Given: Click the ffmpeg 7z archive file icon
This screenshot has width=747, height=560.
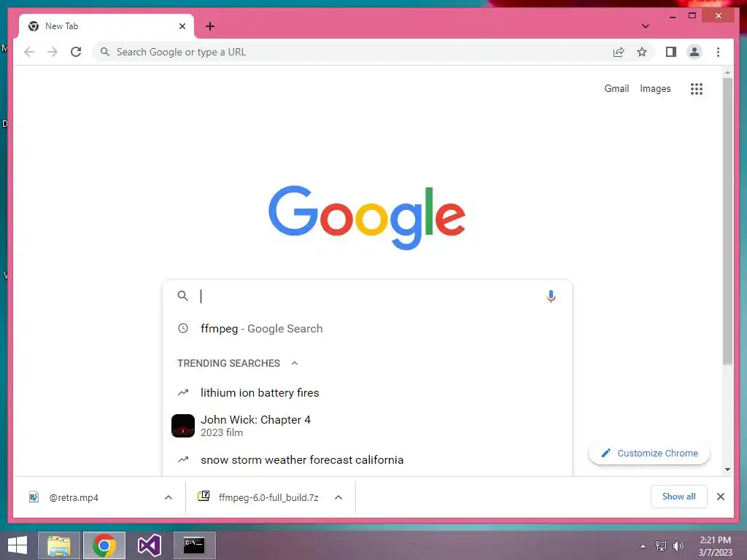Looking at the screenshot, I should point(204,496).
